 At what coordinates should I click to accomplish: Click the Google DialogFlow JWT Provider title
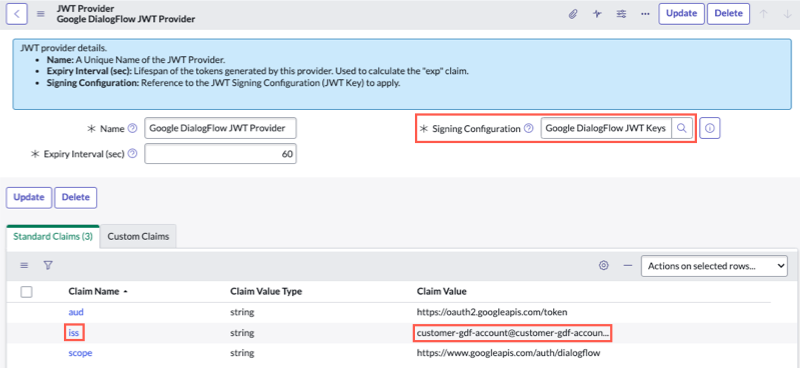126,19
